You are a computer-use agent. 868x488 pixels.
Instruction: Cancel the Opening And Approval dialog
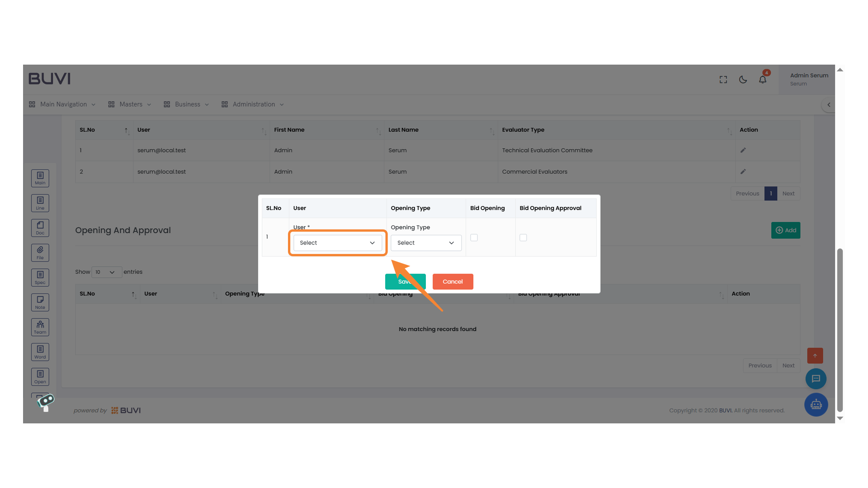453,282
